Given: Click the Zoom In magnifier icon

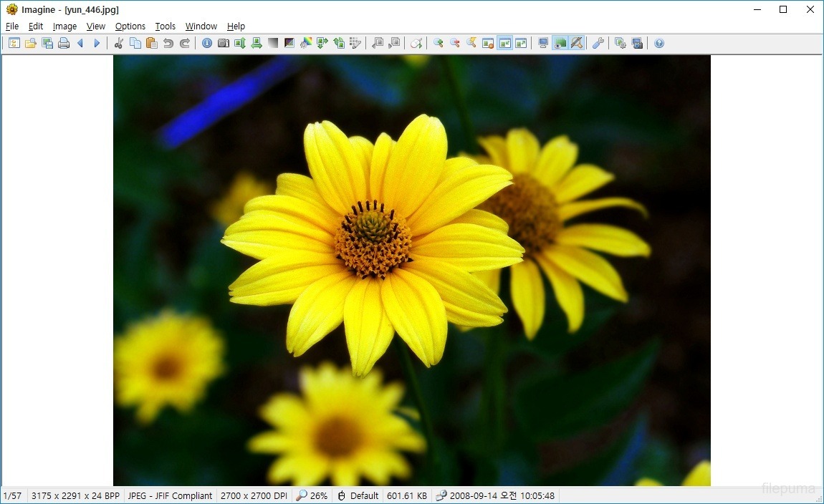Looking at the screenshot, I should pyautogui.click(x=439, y=44).
